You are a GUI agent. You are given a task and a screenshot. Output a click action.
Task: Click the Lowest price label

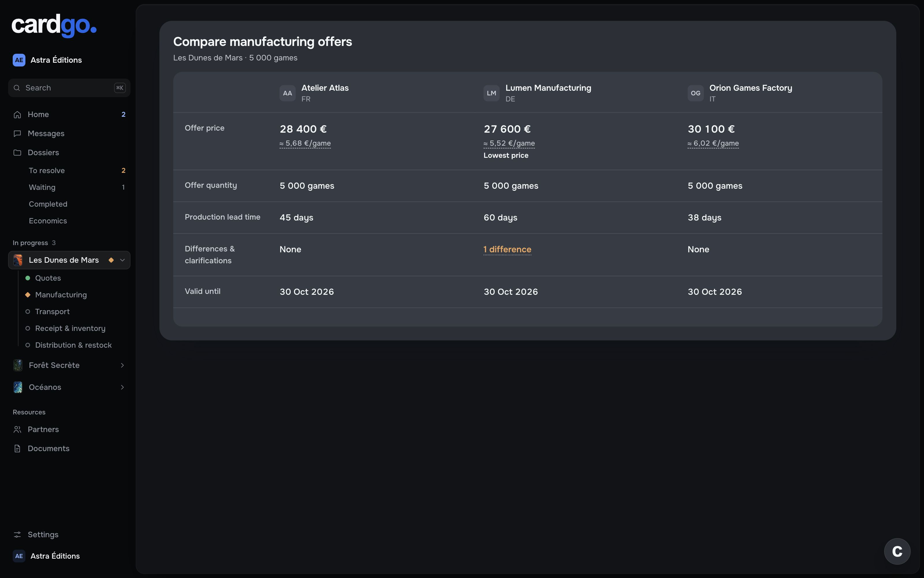tap(506, 155)
